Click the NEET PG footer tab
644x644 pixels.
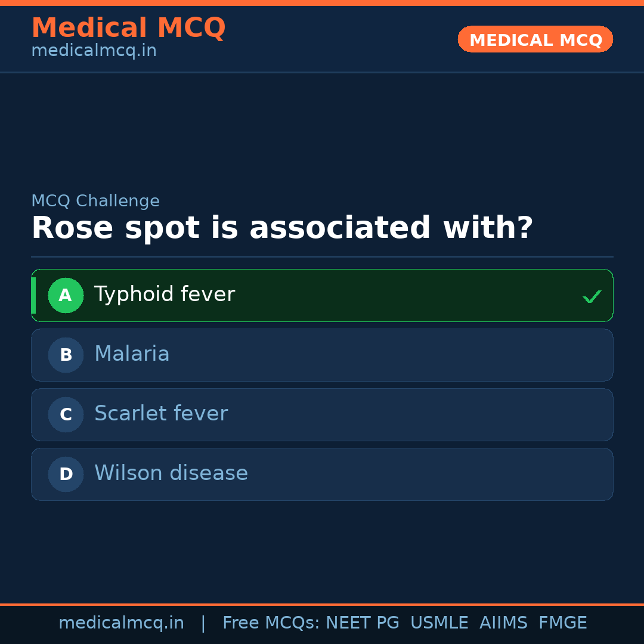pyautogui.click(x=362, y=623)
